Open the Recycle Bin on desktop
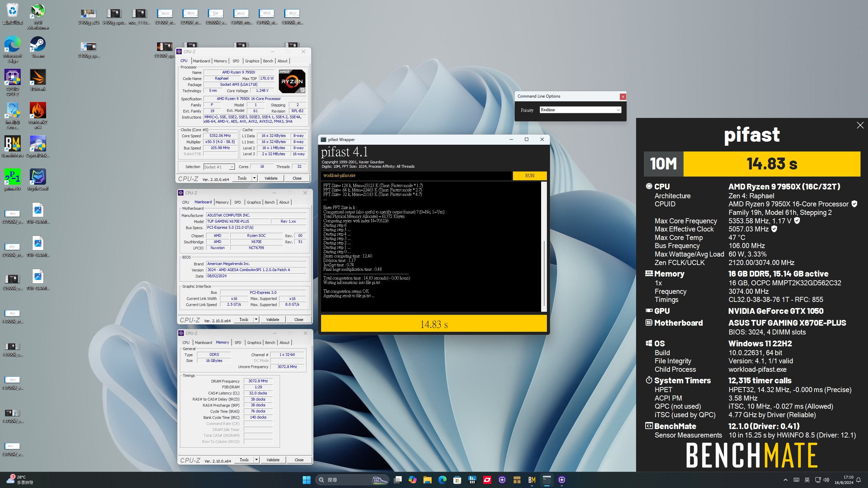The image size is (868, 488). pyautogui.click(x=13, y=14)
